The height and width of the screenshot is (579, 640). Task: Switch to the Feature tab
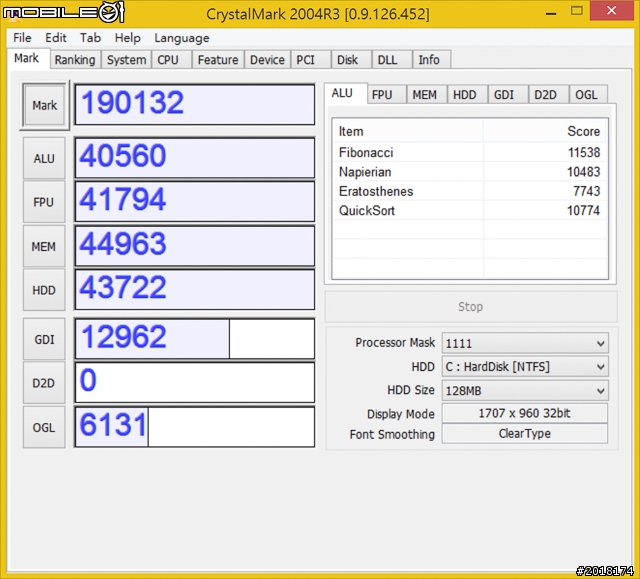pos(218,60)
